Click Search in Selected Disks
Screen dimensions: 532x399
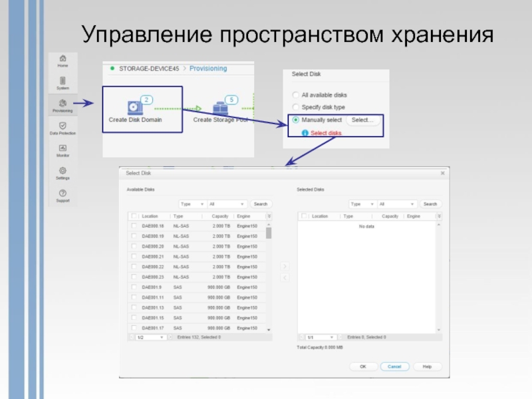(x=430, y=204)
